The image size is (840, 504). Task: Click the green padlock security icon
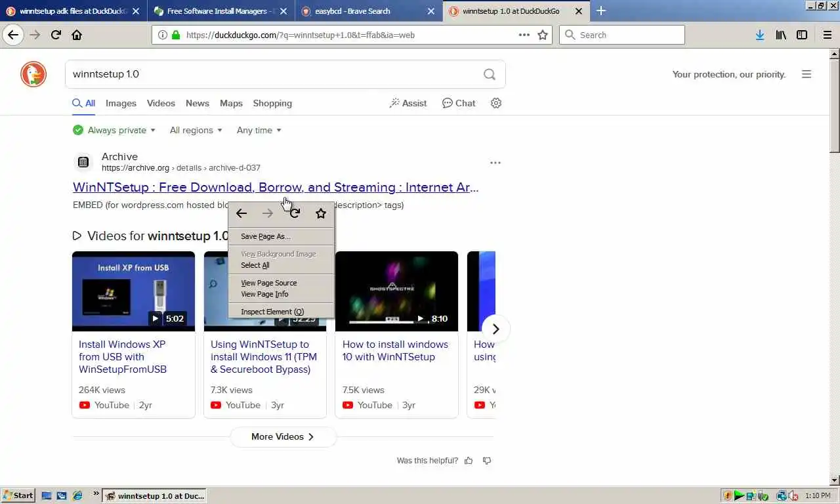(x=176, y=35)
